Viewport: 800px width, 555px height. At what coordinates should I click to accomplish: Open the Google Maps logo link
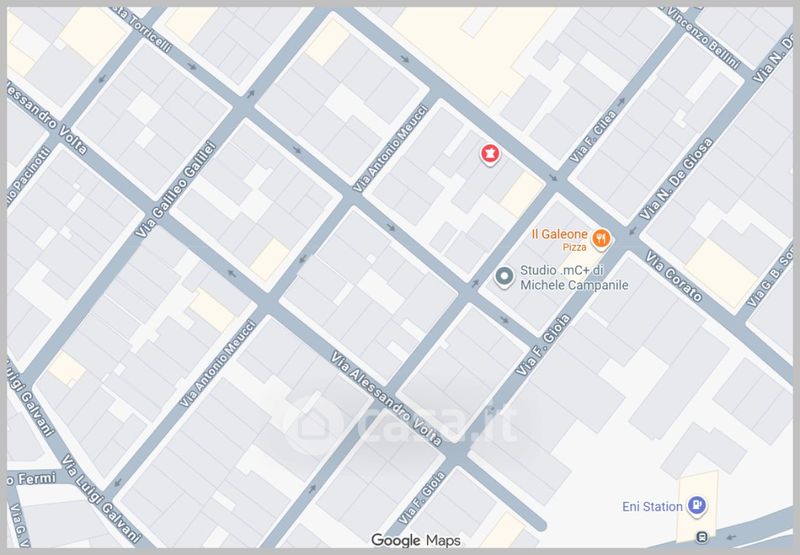(416, 540)
